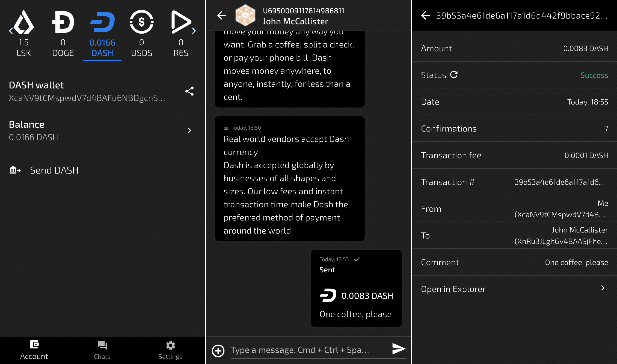This screenshot has width=617, height=364.
Task: Copy the DASH wallet address XcaNV9tCM…
Action: [x=87, y=98]
